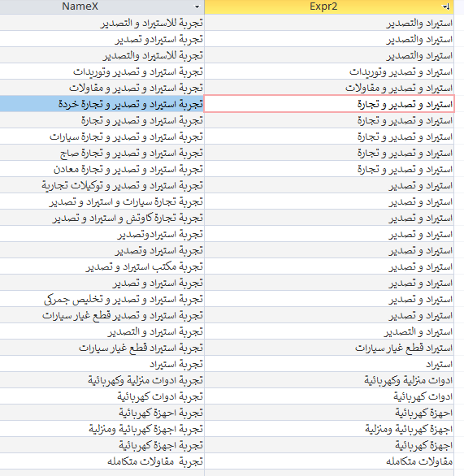Click Expr2 cell استيراد قطع غيار سيارات
The height and width of the screenshot is (476, 464).
click(329, 348)
